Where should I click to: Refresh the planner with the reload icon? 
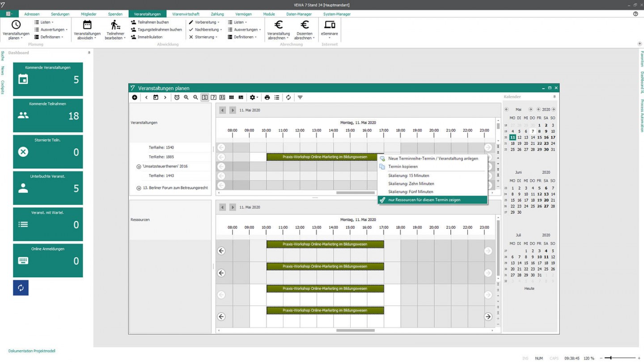pos(288,98)
